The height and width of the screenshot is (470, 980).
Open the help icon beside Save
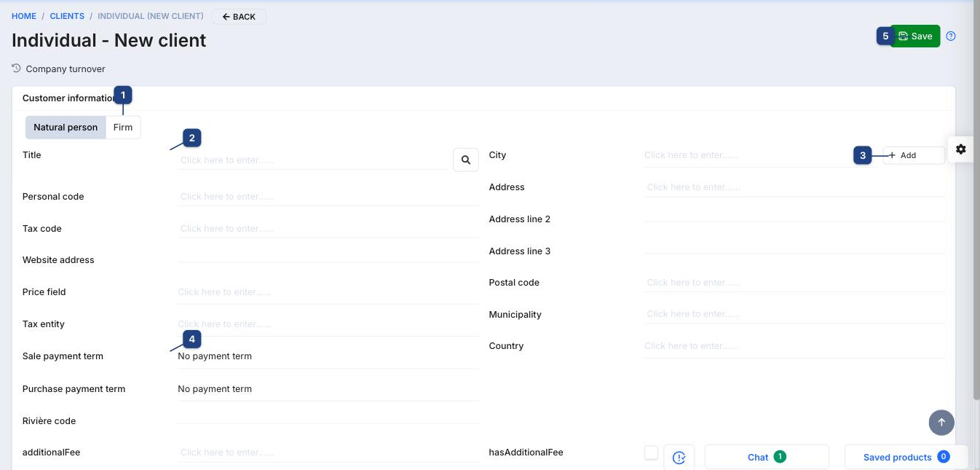coord(951,36)
